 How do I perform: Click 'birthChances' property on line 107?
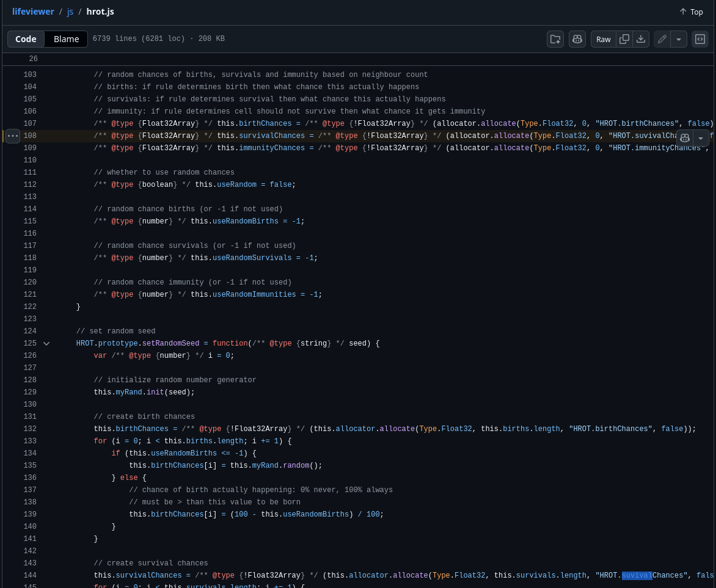click(x=265, y=124)
